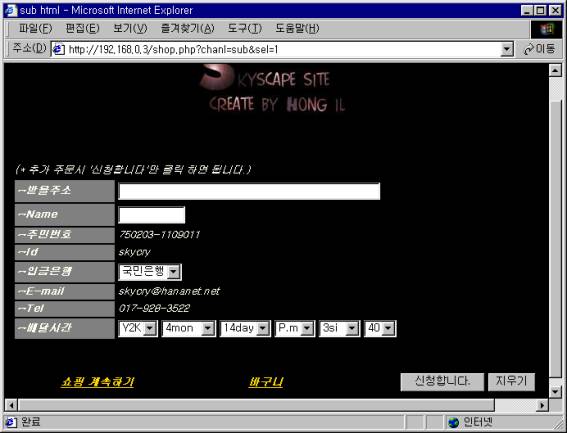Open the 4mon month dropdown
The height and width of the screenshot is (433, 567).
click(x=208, y=328)
